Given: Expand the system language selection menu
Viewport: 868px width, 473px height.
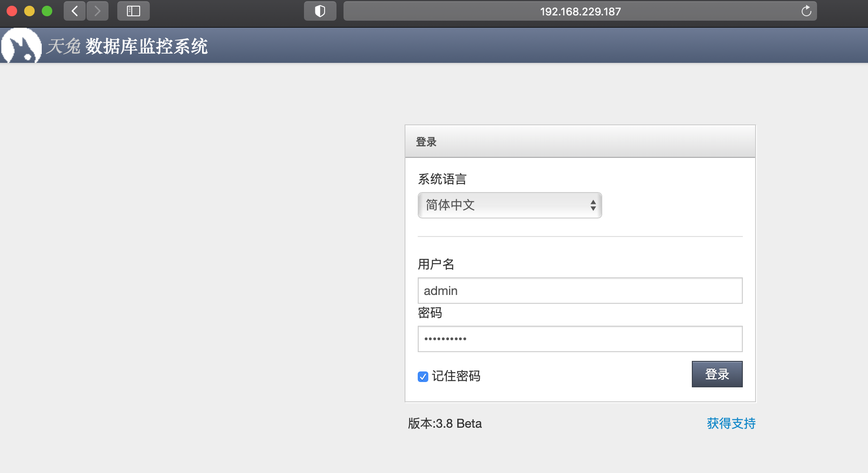Looking at the screenshot, I should tap(510, 205).
